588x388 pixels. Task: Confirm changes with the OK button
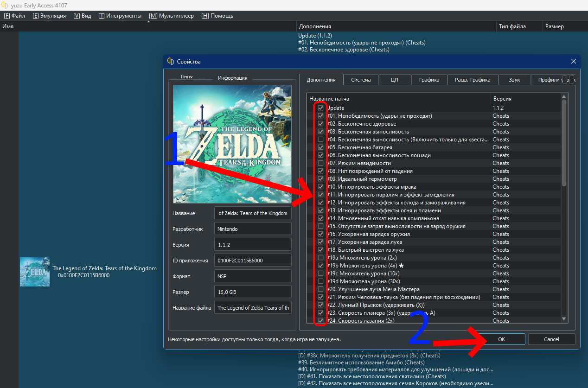pos(501,339)
